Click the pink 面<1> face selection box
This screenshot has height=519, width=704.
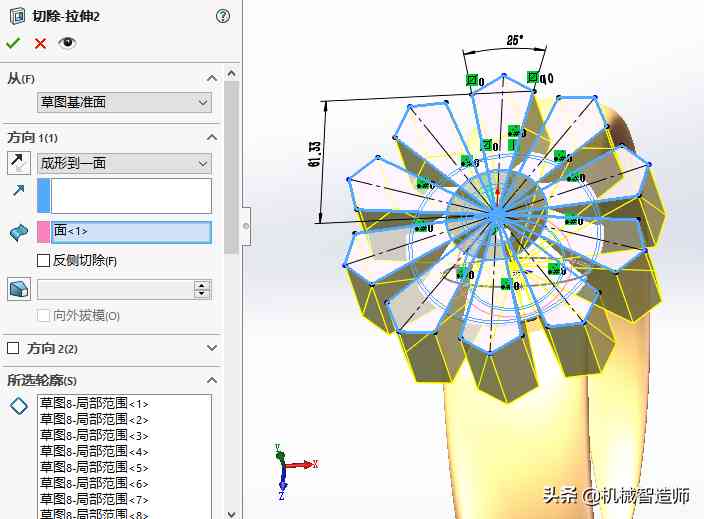130,232
